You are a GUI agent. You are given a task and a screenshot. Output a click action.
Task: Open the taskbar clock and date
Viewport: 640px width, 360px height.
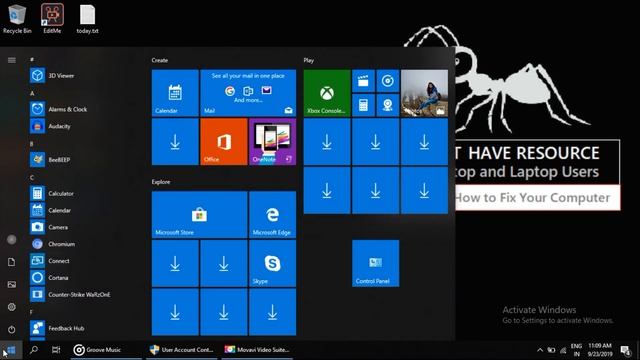(x=600, y=350)
